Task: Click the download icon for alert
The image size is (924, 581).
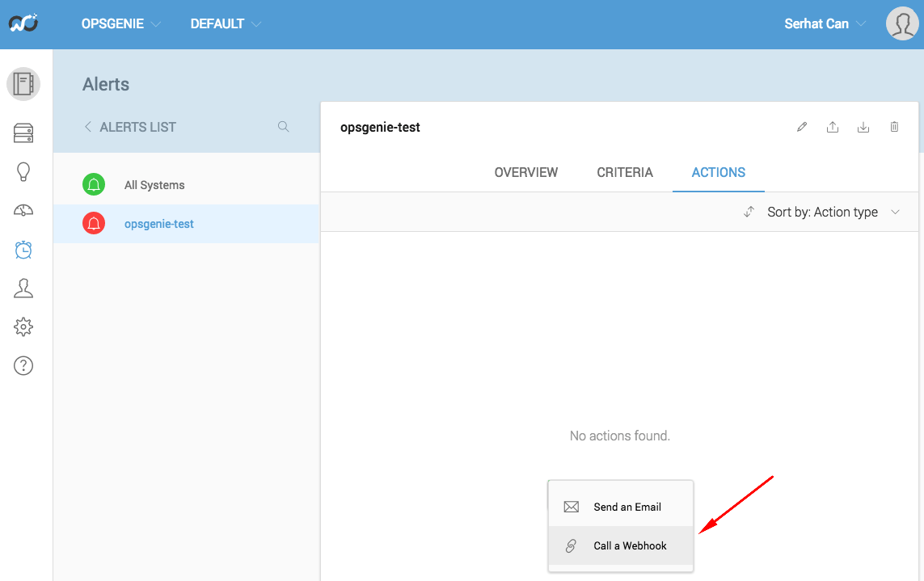Action: pos(863,127)
